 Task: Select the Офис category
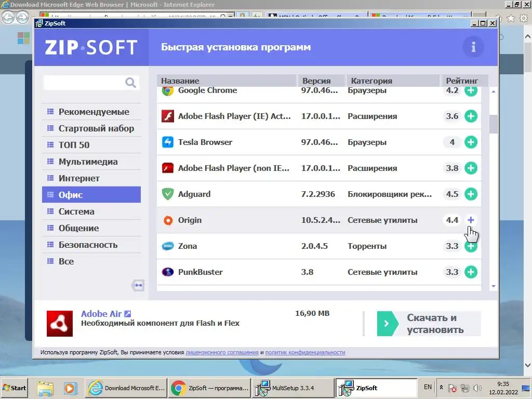[x=91, y=194]
